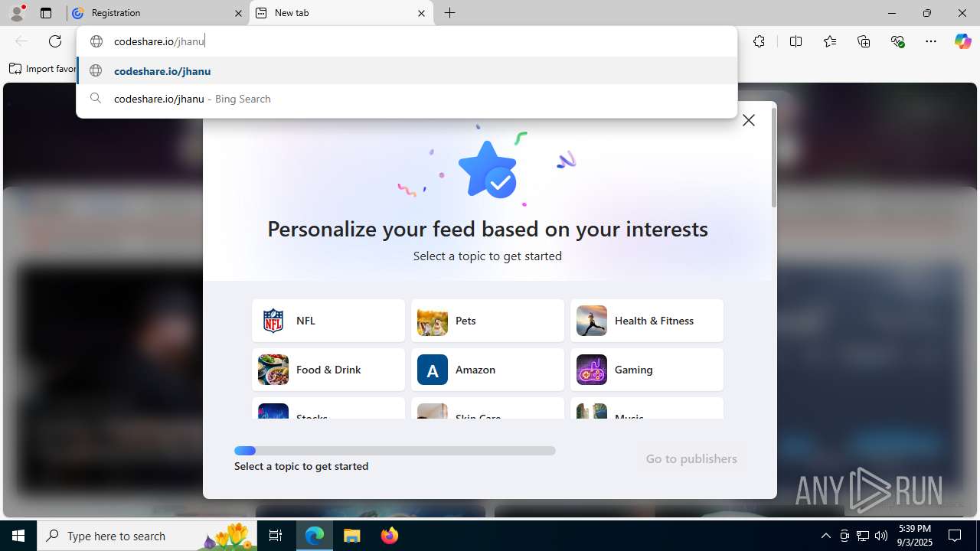Image resolution: width=980 pixels, height=551 pixels.
Task: Show hidden system tray icons
Action: point(825,536)
